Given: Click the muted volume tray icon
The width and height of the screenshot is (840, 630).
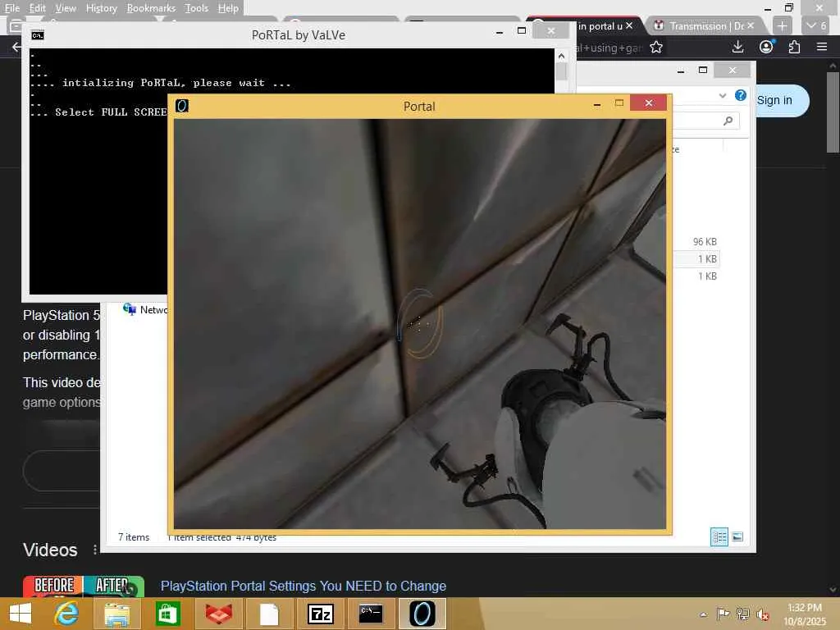Looking at the screenshot, I should coord(762,614).
